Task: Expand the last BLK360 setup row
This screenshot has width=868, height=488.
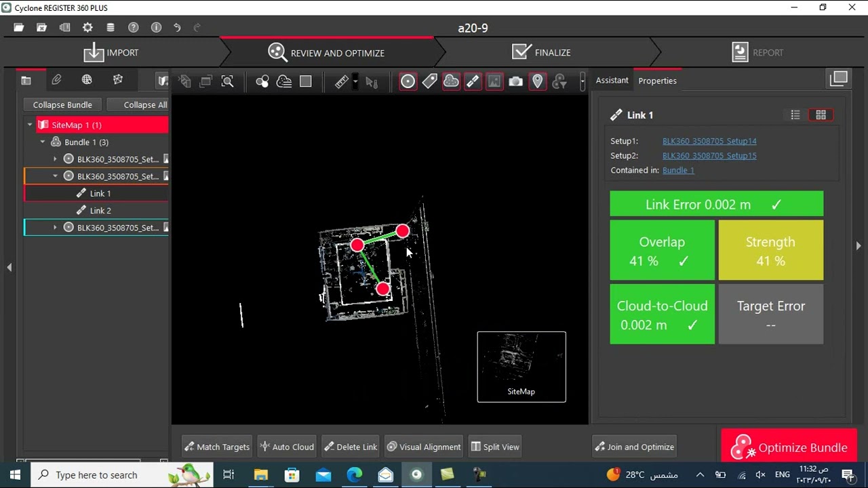Action: click(x=55, y=228)
